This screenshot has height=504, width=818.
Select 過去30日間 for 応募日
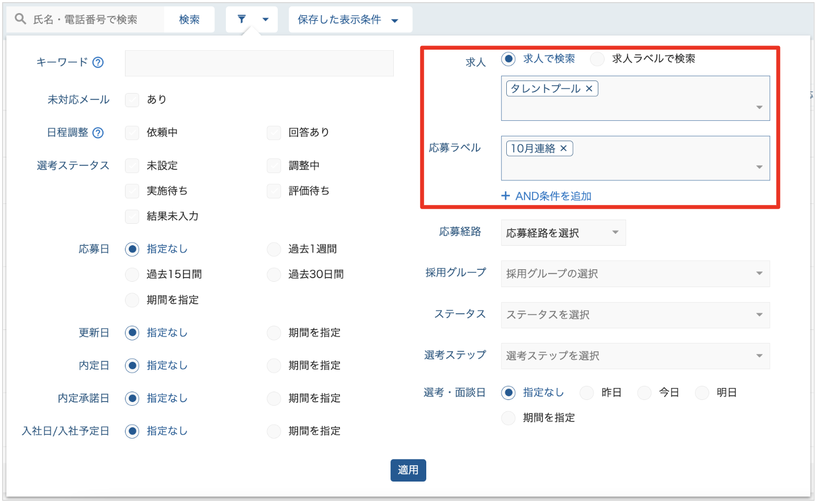pyautogui.click(x=274, y=274)
